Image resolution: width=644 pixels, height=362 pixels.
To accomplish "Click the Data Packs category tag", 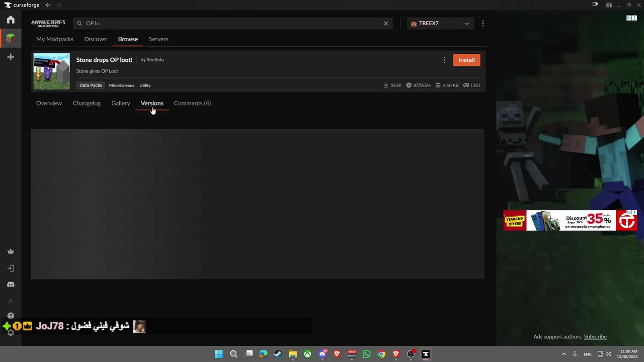I will (x=91, y=85).
